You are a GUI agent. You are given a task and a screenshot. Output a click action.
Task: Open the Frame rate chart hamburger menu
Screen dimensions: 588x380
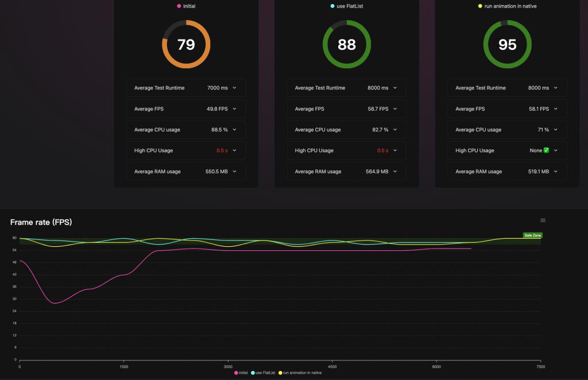tap(543, 220)
